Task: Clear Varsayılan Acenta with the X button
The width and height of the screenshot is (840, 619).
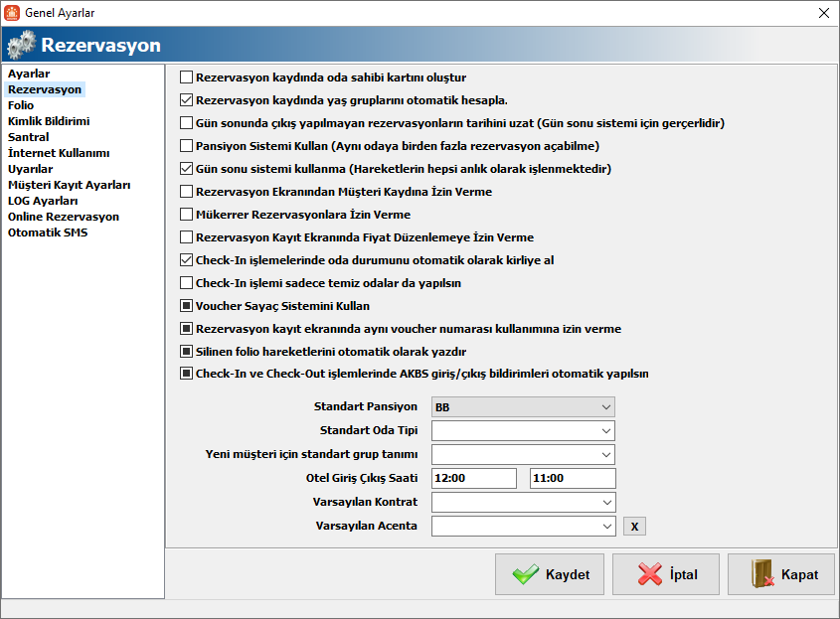Action: 634,527
